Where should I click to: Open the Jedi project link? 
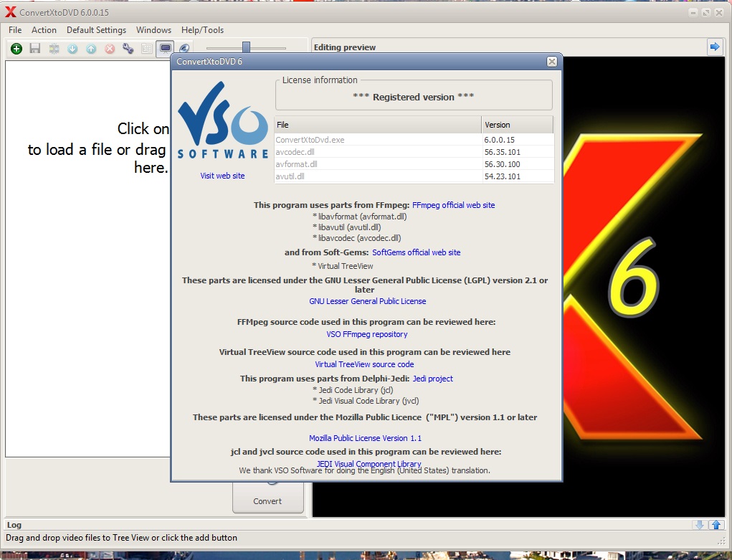coord(433,379)
